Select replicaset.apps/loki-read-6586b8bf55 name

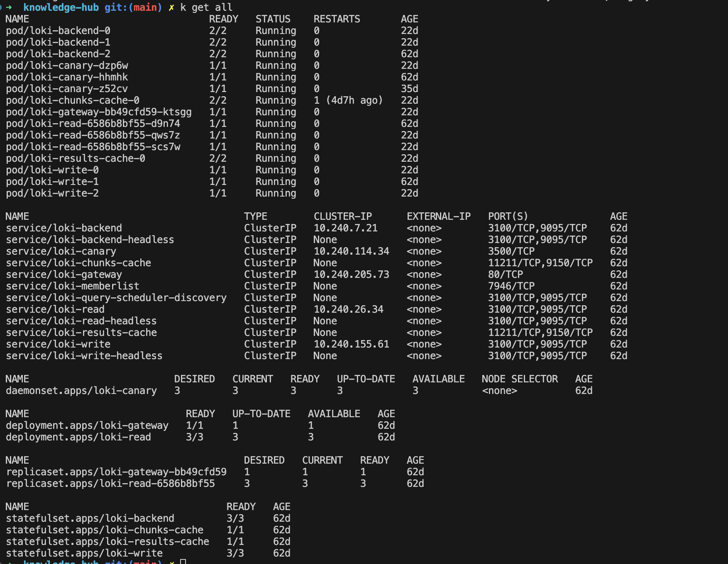[x=110, y=484]
